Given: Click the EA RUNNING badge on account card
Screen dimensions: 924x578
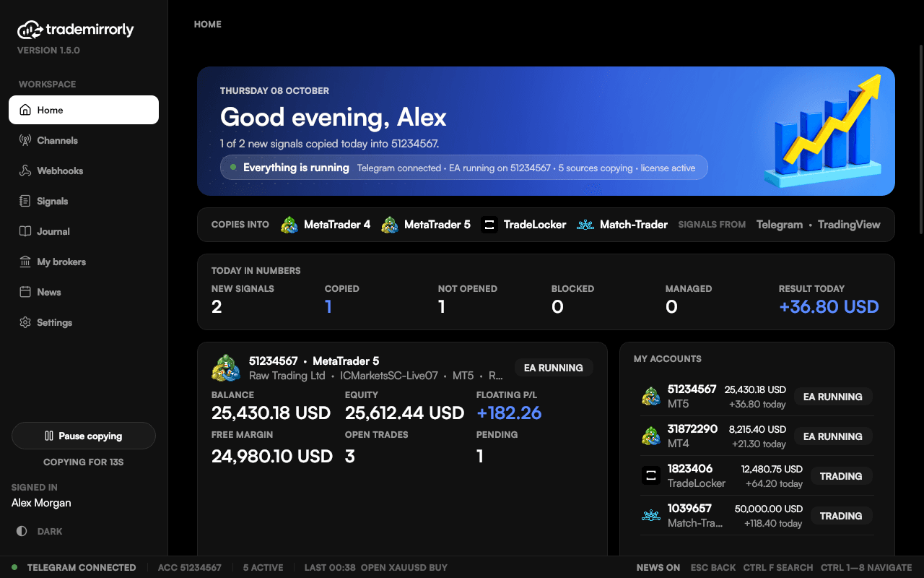Looking at the screenshot, I should coord(554,368).
